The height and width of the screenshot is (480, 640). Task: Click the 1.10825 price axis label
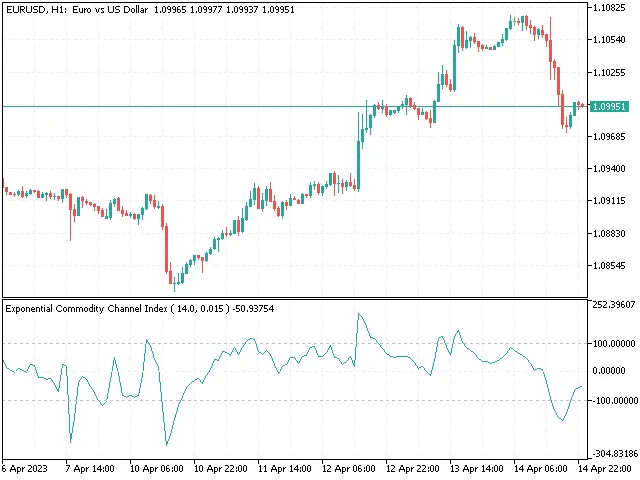click(x=609, y=7)
